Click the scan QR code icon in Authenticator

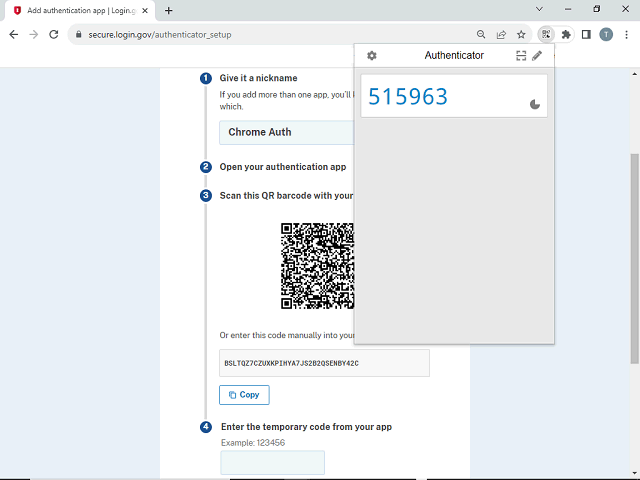521,56
